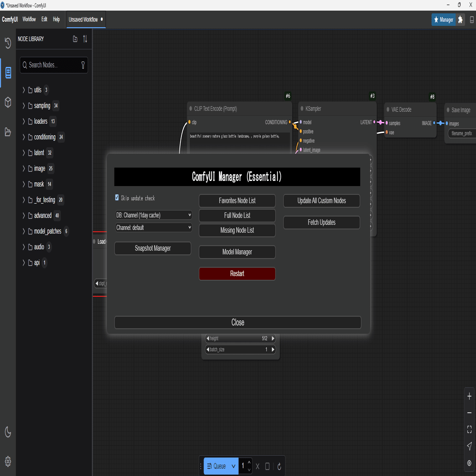The image size is (476, 476).
Task: Click Fetch Updates button
Action: pyautogui.click(x=321, y=222)
